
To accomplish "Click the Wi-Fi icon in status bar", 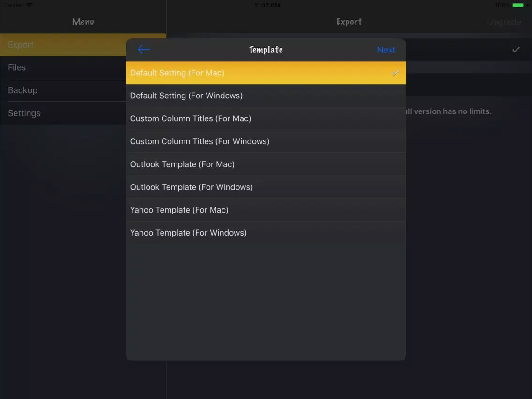I will 30,5.
